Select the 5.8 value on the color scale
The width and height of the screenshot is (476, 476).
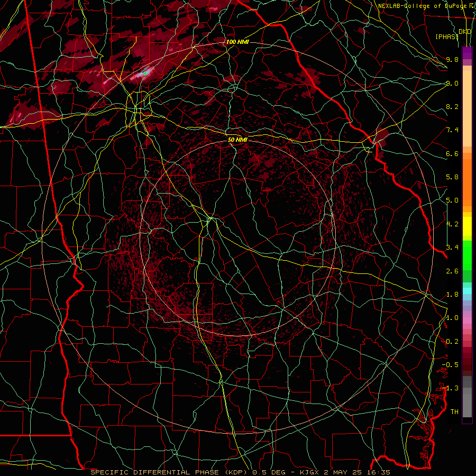tap(452, 177)
